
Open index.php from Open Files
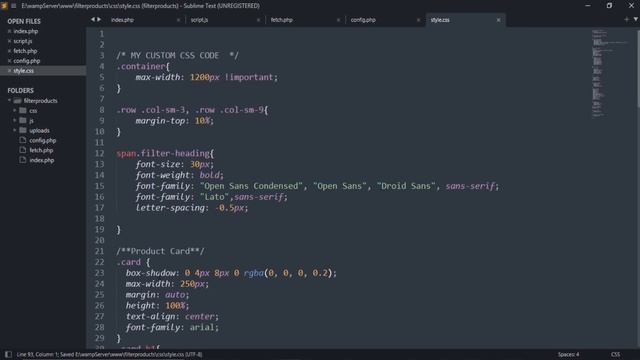(26, 31)
